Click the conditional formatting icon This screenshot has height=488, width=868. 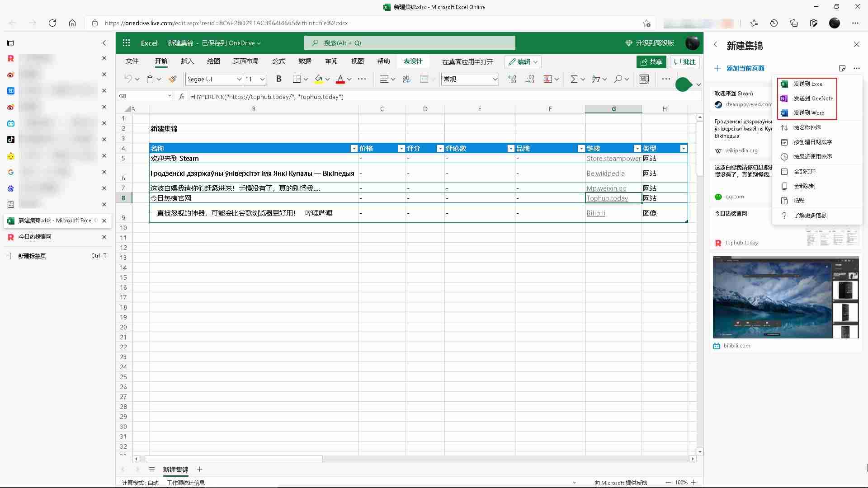[x=548, y=79]
